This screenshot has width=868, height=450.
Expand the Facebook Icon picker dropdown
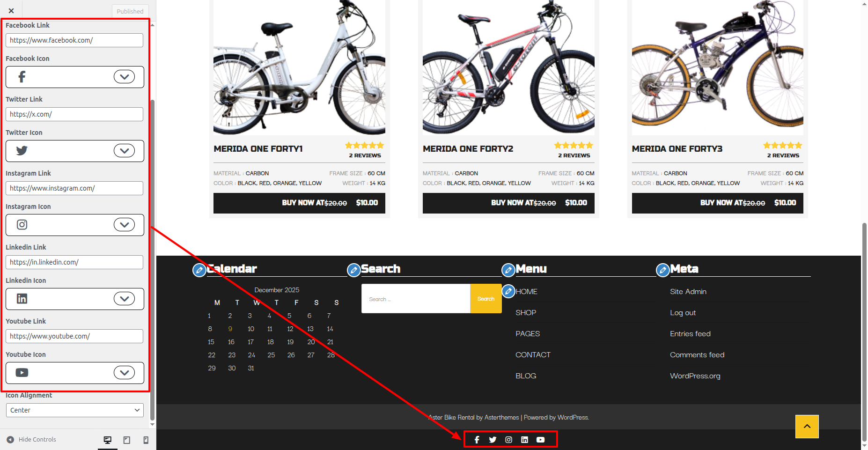(x=124, y=77)
